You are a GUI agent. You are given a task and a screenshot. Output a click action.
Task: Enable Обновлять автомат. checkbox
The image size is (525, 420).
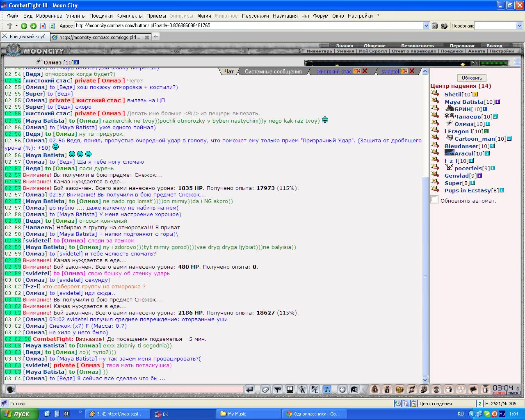point(434,199)
